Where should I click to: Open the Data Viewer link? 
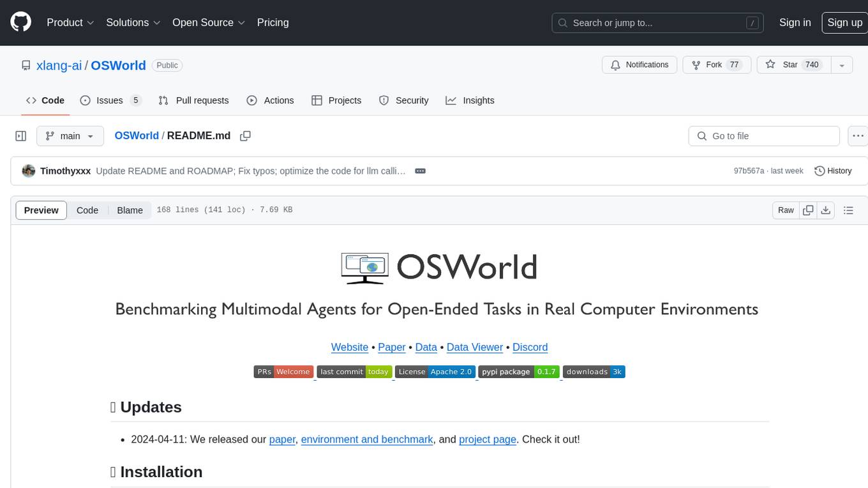point(475,347)
